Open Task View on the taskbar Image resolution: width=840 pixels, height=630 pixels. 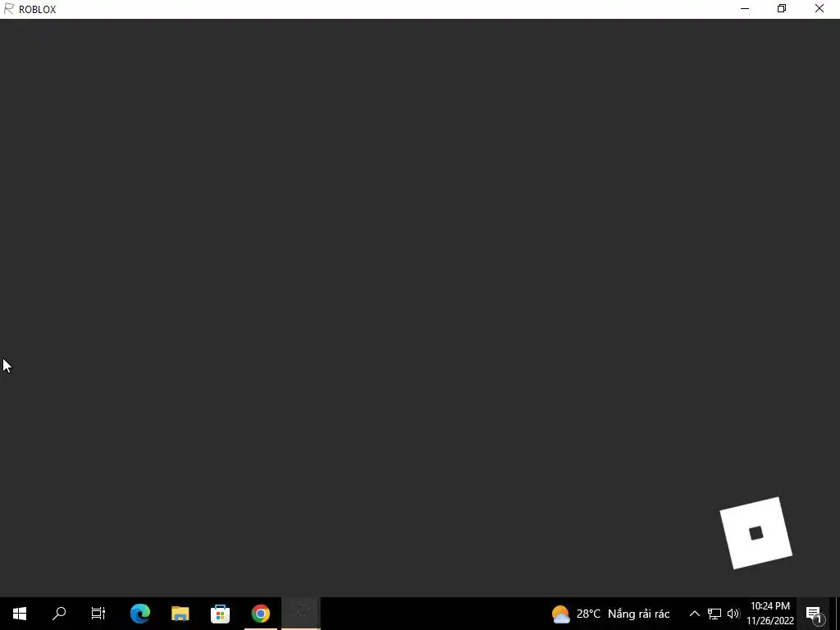(98, 614)
